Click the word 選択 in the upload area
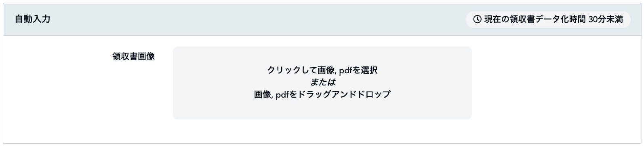The height and width of the screenshot is (147, 644). point(368,70)
